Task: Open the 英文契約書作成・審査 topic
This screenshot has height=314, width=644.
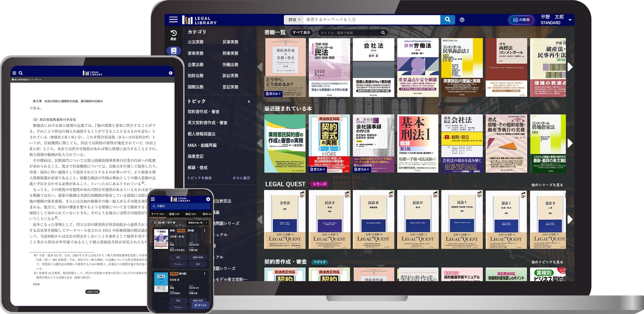Action: (207, 123)
